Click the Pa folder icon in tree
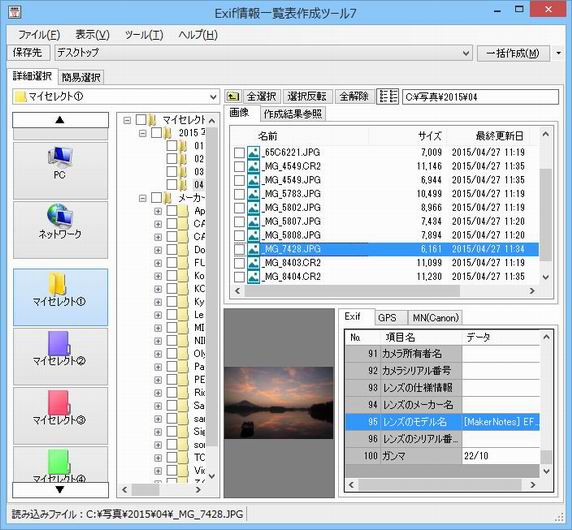 tap(183, 367)
